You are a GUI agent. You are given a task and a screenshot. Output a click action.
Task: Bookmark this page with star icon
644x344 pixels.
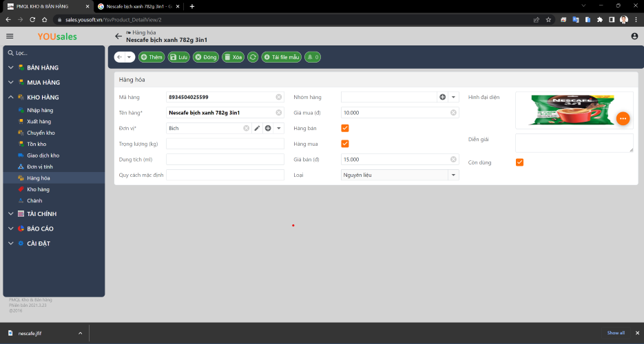click(548, 20)
